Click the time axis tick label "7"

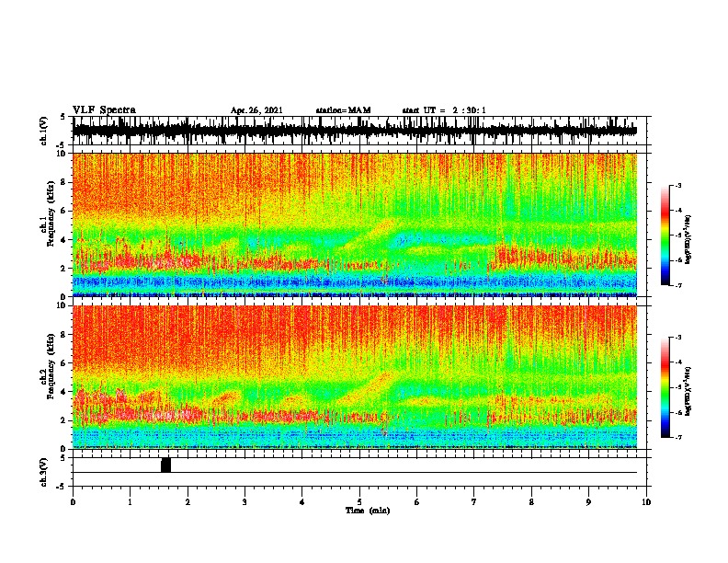pyautogui.click(x=474, y=502)
